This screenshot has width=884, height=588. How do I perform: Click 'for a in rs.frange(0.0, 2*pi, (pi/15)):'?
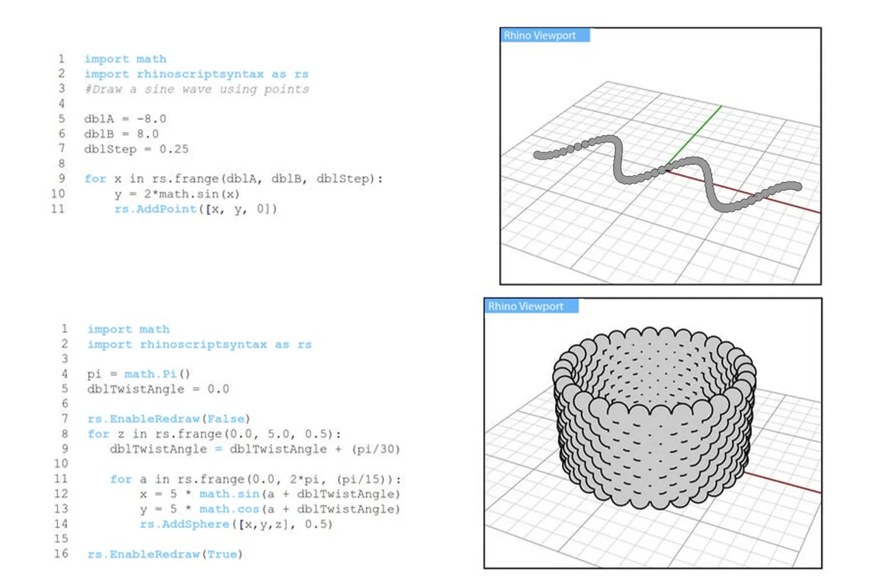coord(255,479)
